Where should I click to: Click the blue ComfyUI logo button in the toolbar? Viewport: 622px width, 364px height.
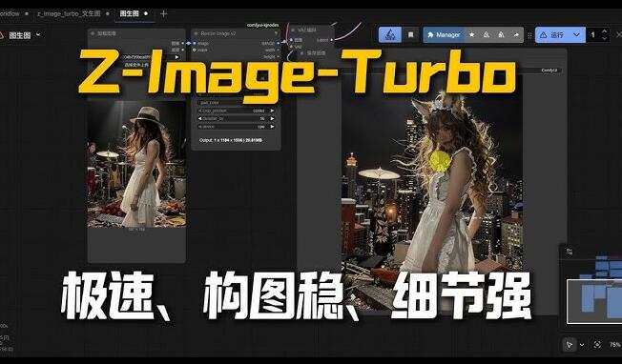click(x=390, y=35)
